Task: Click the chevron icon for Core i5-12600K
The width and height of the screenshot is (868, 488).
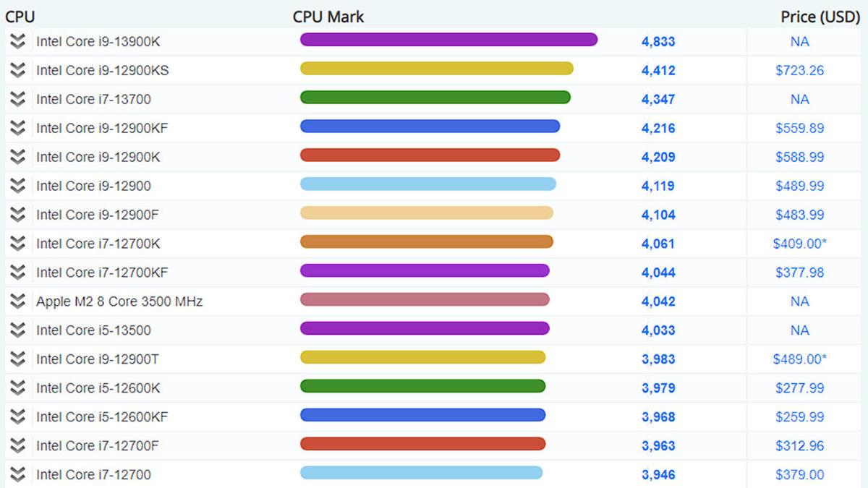Action: pyautogui.click(x=17, y=388)
